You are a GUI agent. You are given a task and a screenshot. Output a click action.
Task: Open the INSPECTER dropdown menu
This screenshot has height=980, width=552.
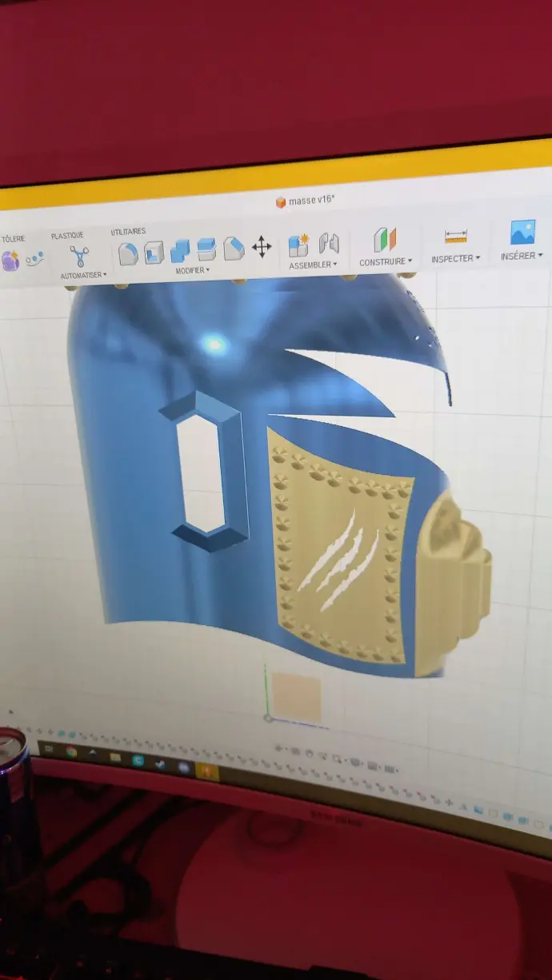(x=455, y=259)
